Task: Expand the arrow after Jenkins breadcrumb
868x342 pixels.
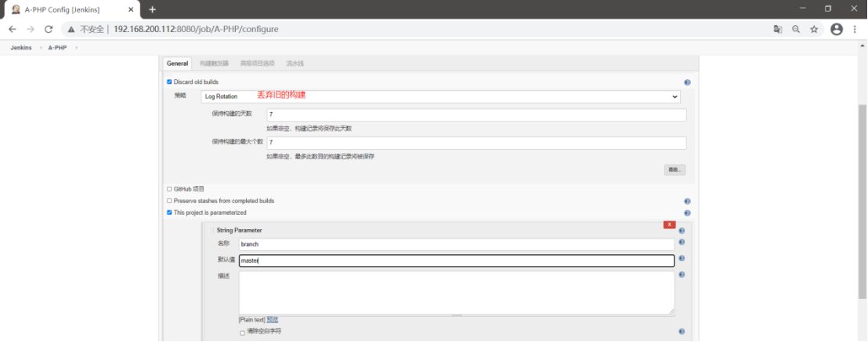Action: 40,48
